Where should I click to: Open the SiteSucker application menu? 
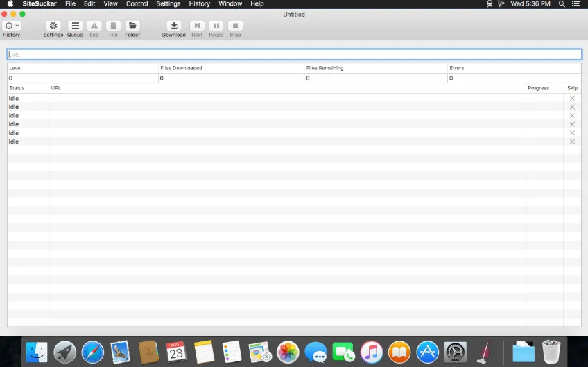point(40,3)
